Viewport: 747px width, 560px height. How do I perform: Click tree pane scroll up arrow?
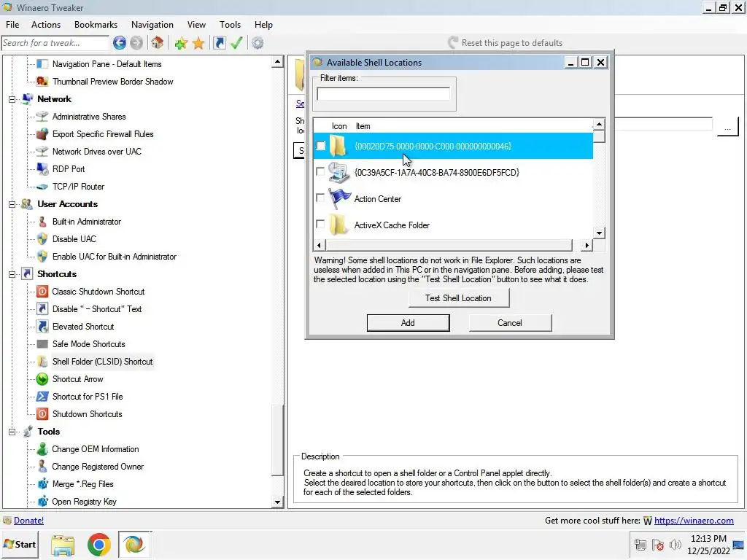coord(277,62)
